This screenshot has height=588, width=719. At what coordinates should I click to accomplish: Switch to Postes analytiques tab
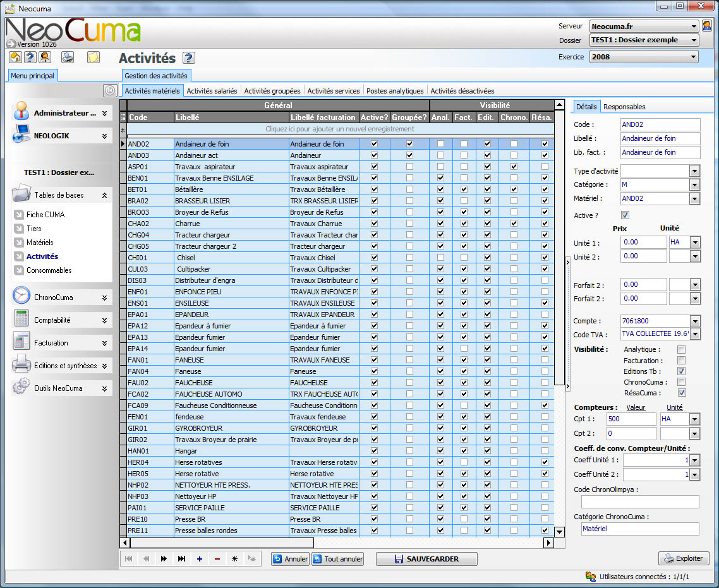tap(395, 91)
